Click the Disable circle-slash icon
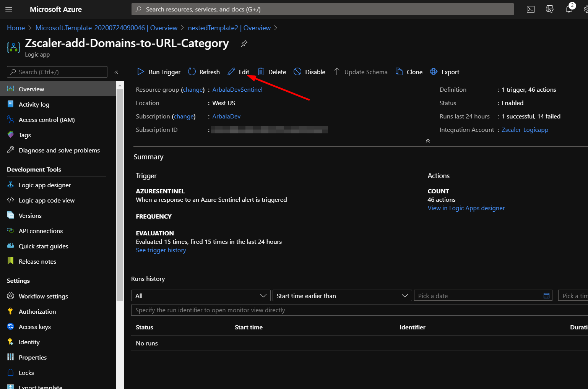The image size is (588, 389). 297,71
